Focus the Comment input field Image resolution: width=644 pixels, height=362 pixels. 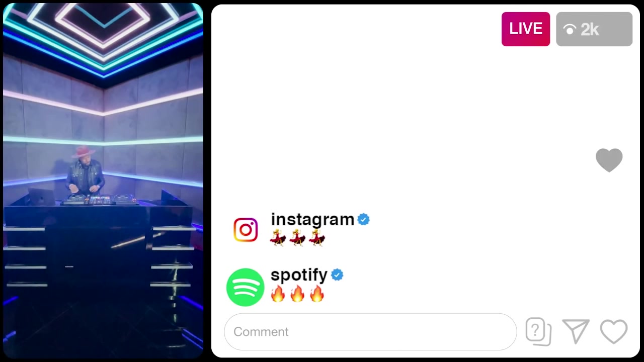pyautogui.click(x=370, y=332)
